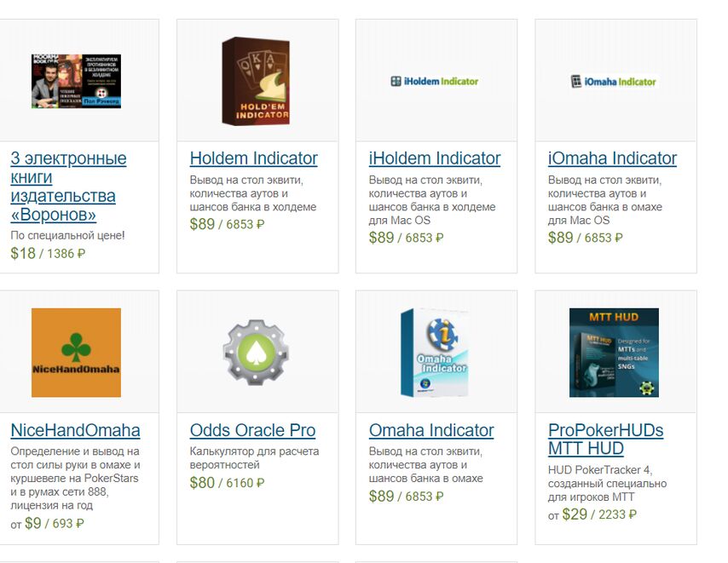
Task: Open the iHoldem Indicator title link
Action: [435, 158]
